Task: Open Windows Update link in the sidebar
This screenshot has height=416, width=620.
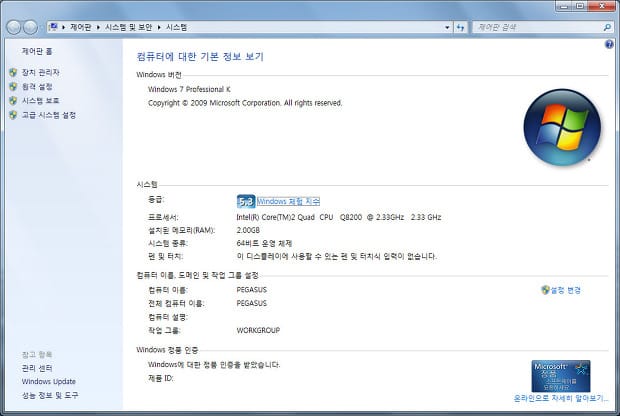Action: click(x=48, y=382)
